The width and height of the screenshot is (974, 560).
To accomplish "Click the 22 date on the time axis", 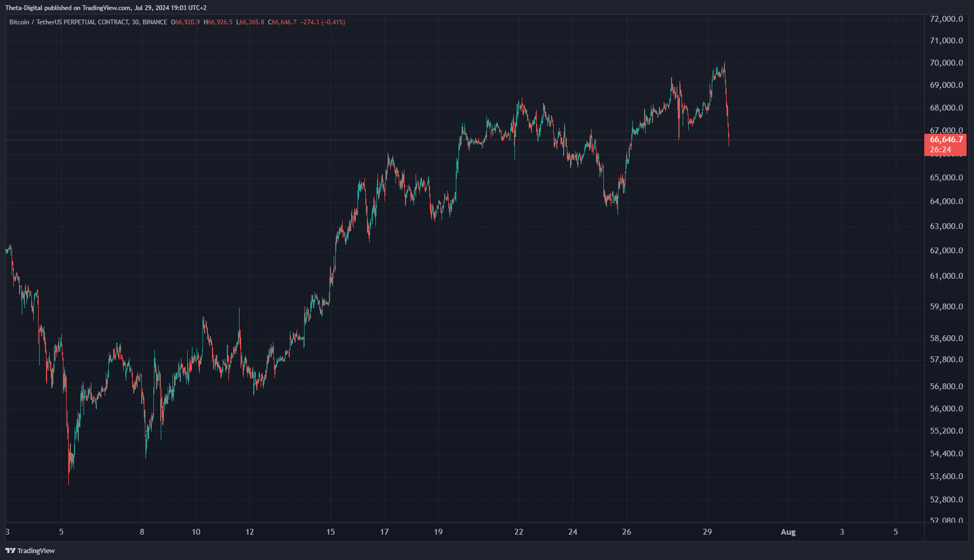I will point(519,532).
